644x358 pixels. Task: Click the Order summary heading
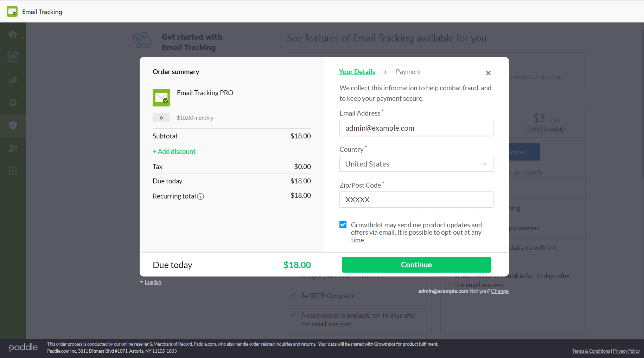click(176, 72)
